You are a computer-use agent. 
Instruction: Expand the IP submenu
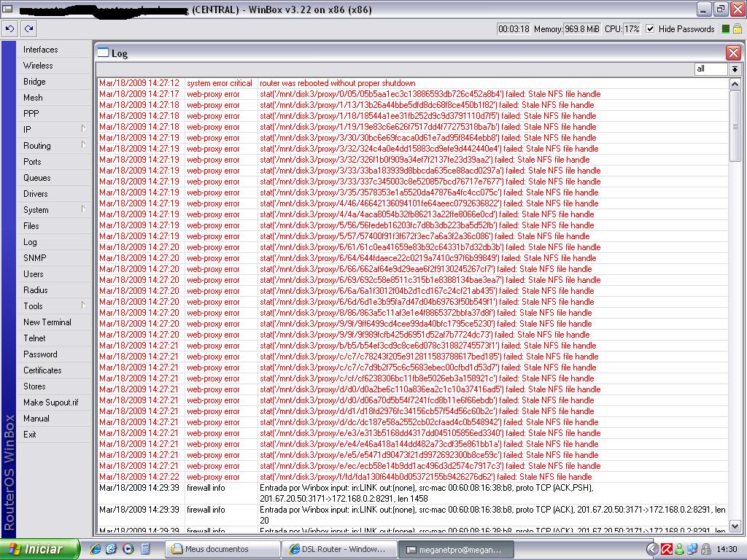pyautogui.click(x=83, y=128)
